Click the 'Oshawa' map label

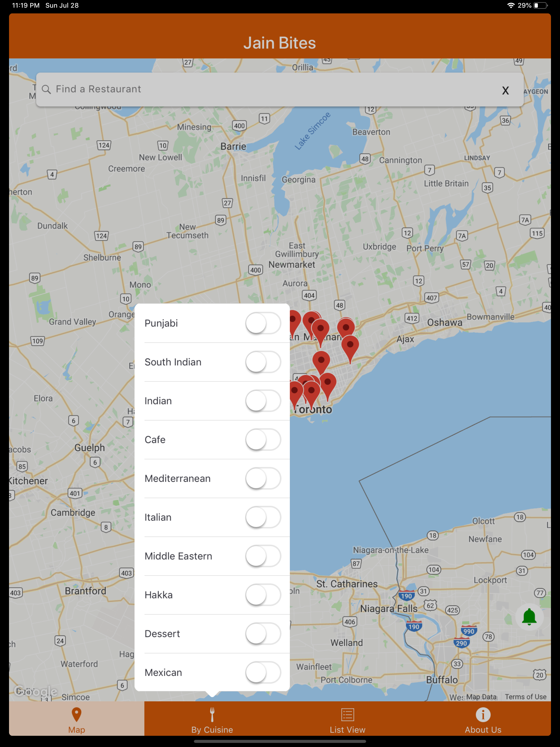(445, 323)
